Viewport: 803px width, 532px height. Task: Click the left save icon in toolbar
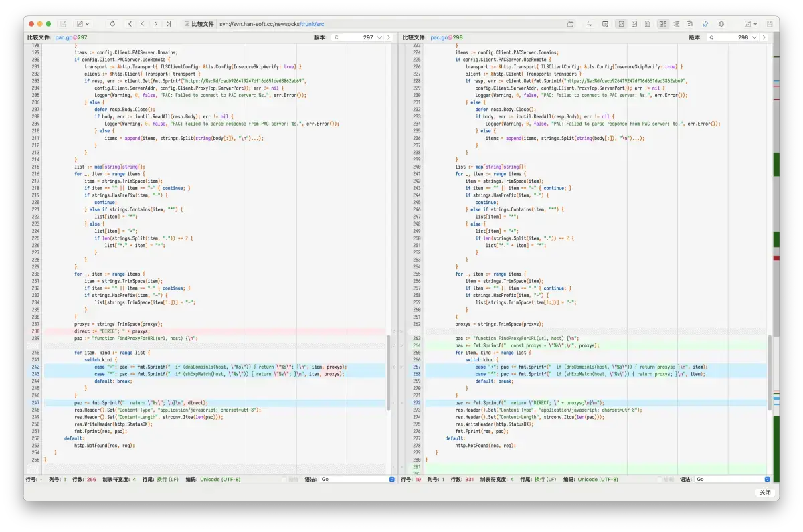(64, 24)
